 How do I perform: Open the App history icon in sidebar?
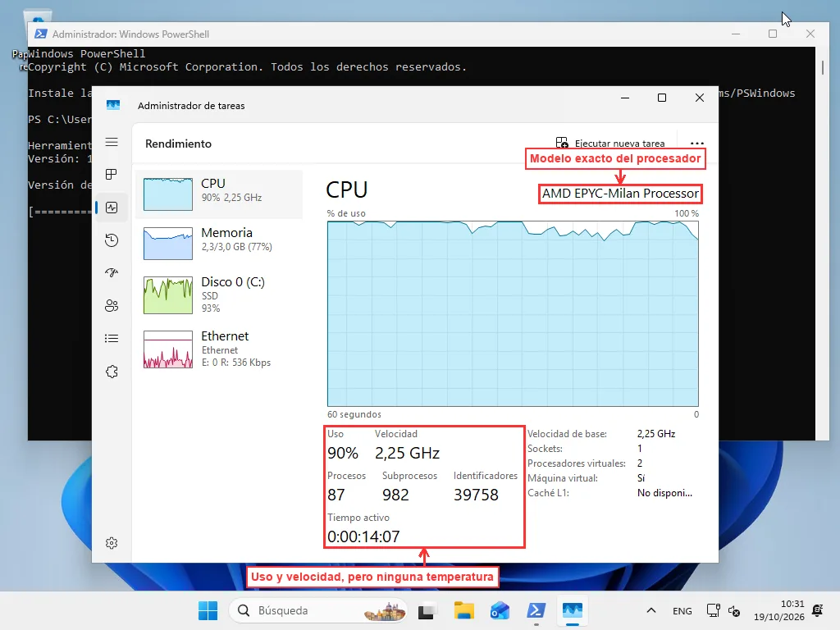pyautogui.click(x=112, y=240)
